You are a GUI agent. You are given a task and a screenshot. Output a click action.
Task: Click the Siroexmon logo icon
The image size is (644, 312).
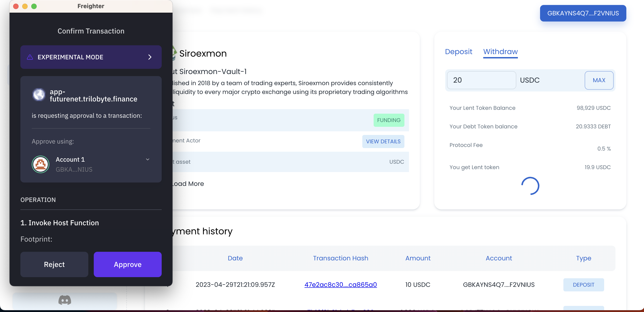(x=174, y=53)
